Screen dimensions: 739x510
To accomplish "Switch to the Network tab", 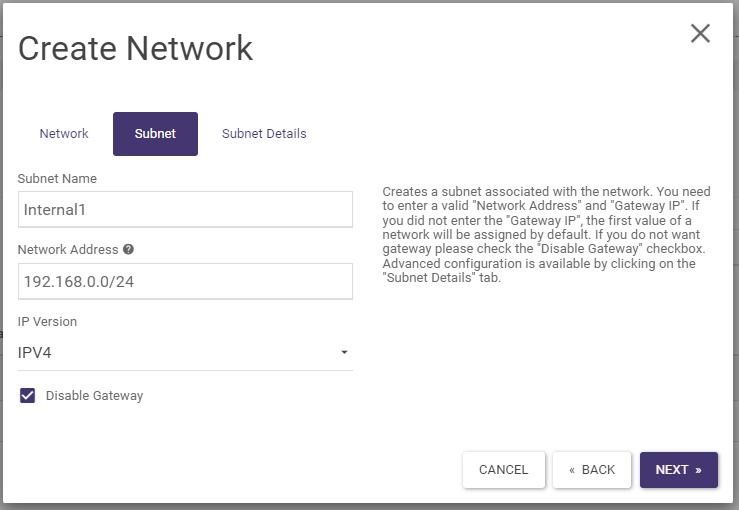I will pyautogui.click(x=64, y=134).
